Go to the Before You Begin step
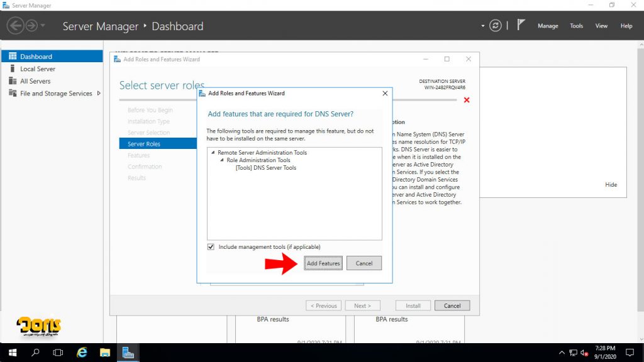The height and width of the screenshot is (362, 644). [x=150, y=110]
